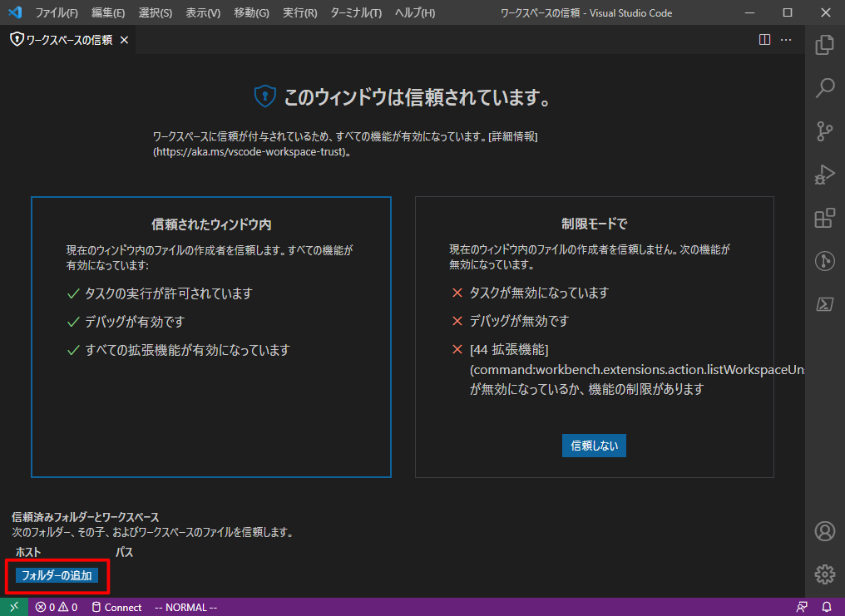Screen dimensions: 845x616
Task: Click the このウィンドウは信頼されています heading
Action: tap(418, 97)
